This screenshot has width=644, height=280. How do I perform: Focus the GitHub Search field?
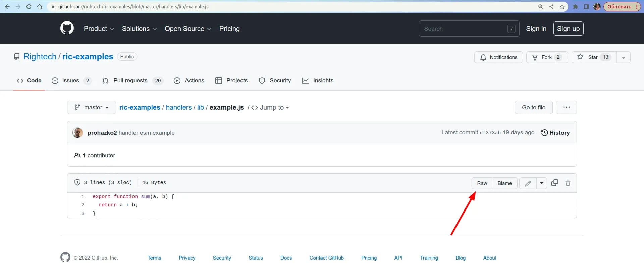point(465,29)
